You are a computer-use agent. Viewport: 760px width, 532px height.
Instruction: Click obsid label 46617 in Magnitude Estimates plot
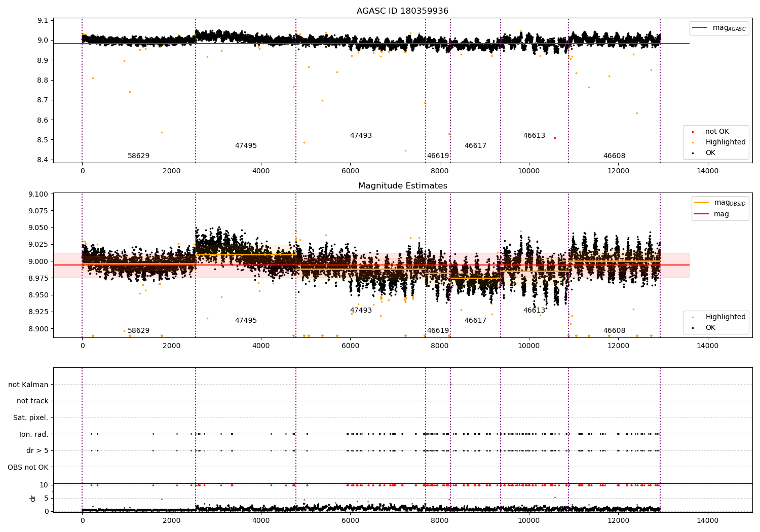click(x=475, y=321)
